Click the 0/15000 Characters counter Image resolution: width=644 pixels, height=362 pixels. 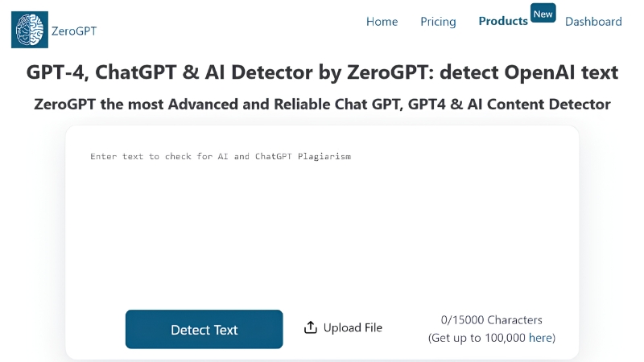point(492,319)
